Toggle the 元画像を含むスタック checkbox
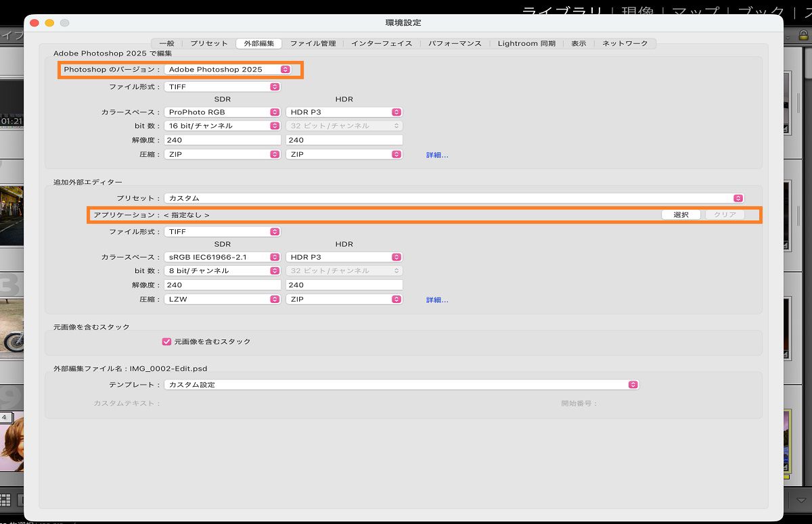Image resolution: width=812 pixels, height=524 pixels. point(166,341)
